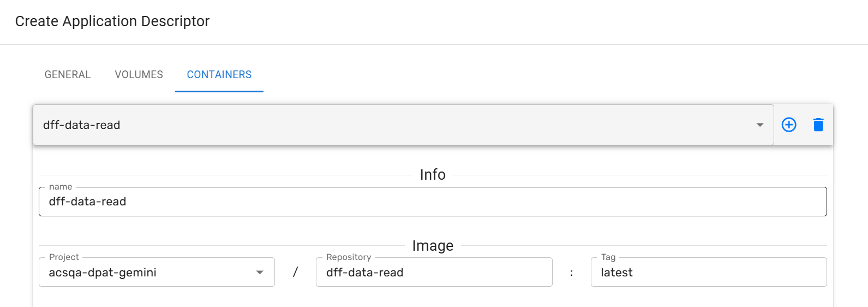This screenshot has height=307, width=868.
Task: Expand container list using its dropdown arrow
Action: pos(760,125)
